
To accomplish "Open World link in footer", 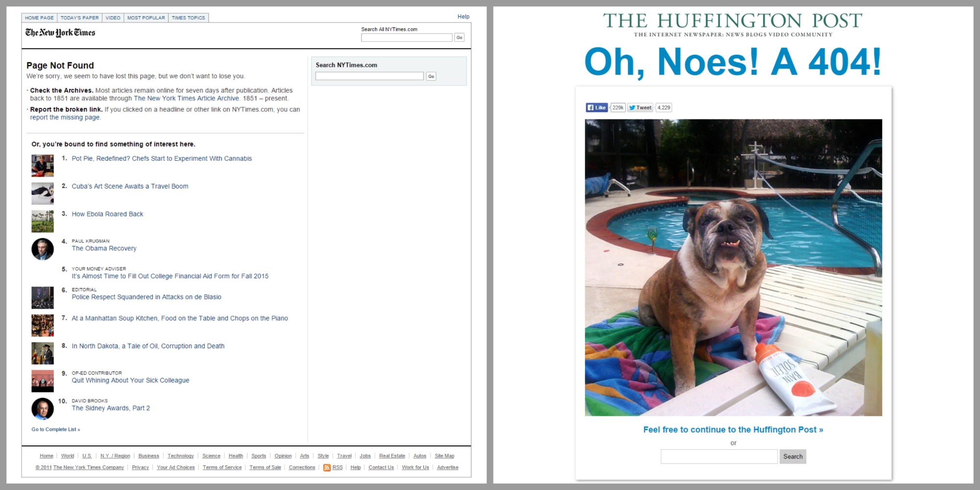I will (68, 456).
